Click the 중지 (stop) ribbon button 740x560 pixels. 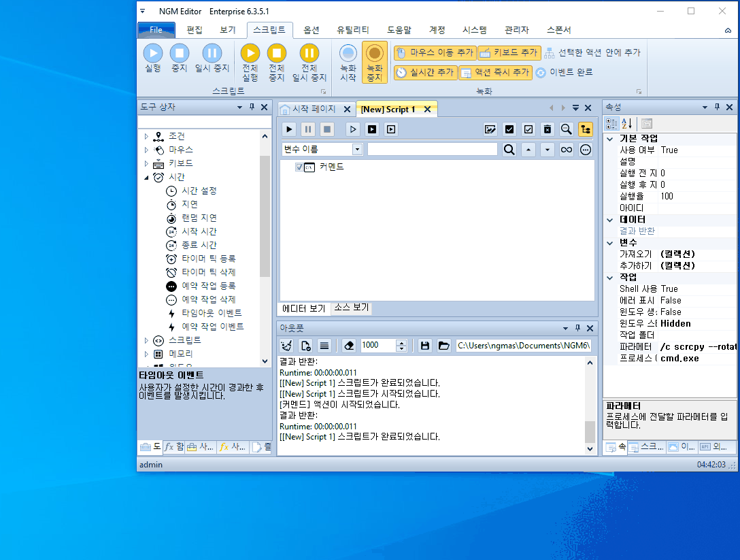(x=180, y=58)
